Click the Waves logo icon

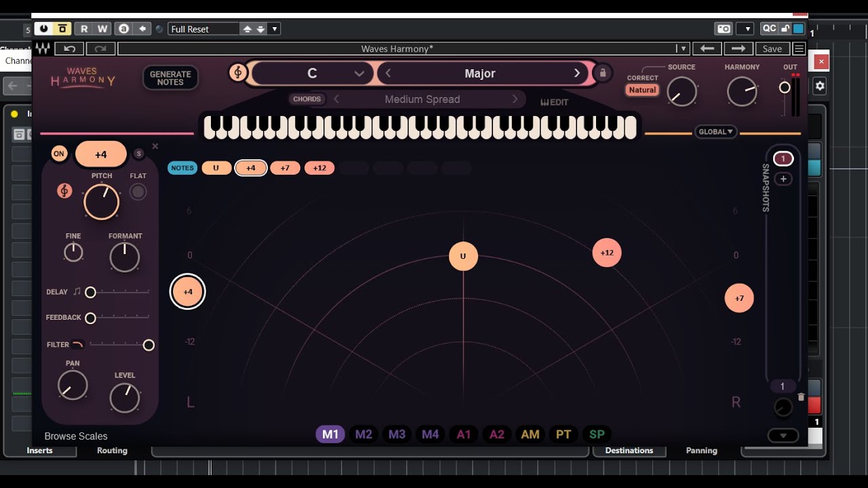click(42, 49)
